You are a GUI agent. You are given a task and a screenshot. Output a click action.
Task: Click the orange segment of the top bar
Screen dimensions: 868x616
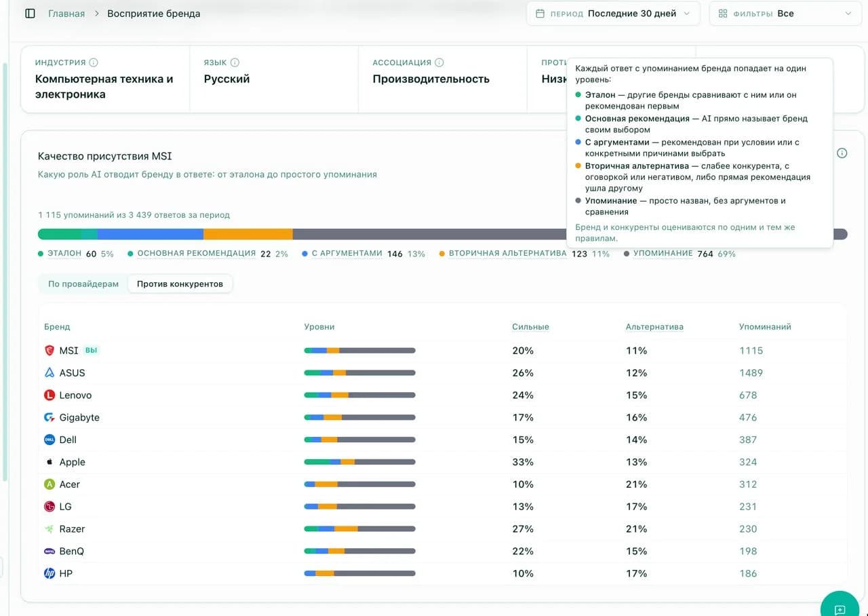tap(248, 234)
